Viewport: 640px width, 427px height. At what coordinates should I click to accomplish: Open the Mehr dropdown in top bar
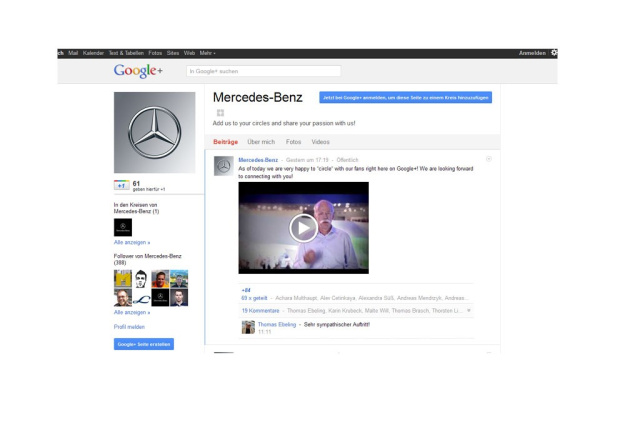click(207, 53)
